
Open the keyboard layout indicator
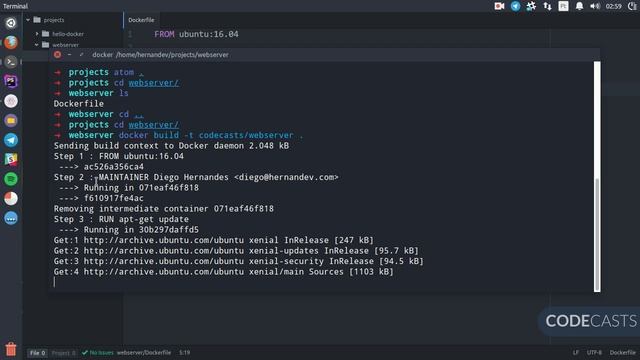click(563, 6)
